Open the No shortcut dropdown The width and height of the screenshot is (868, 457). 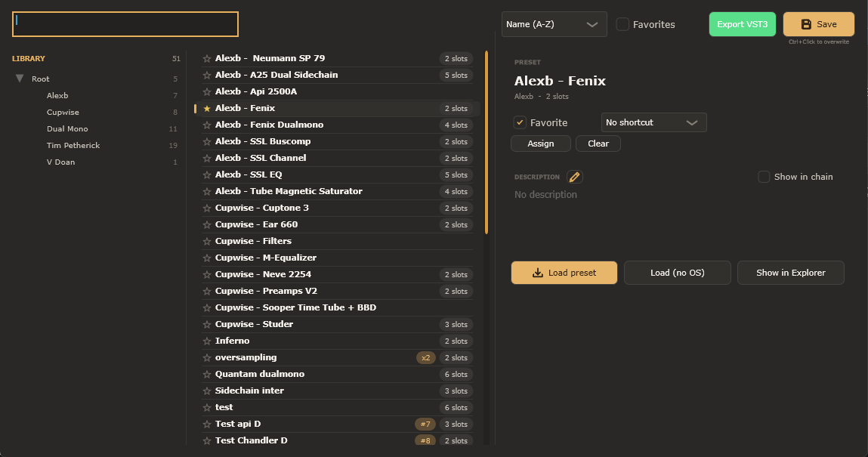click(x=653, y=122)
